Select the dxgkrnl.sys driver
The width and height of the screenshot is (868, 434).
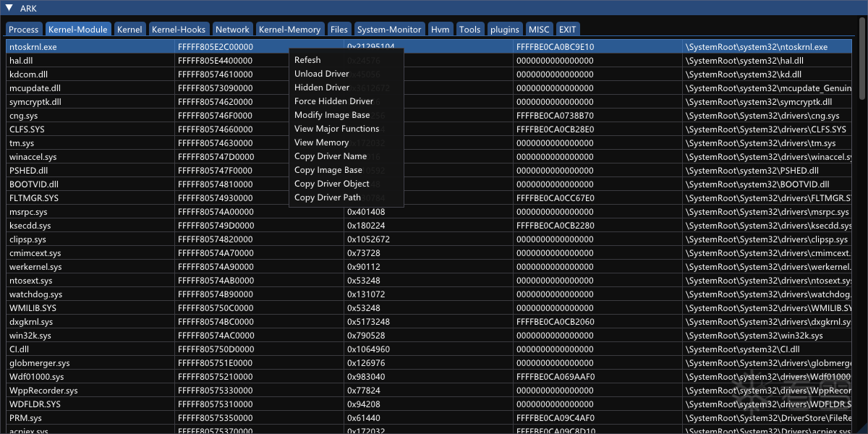[x=428, y=321]
